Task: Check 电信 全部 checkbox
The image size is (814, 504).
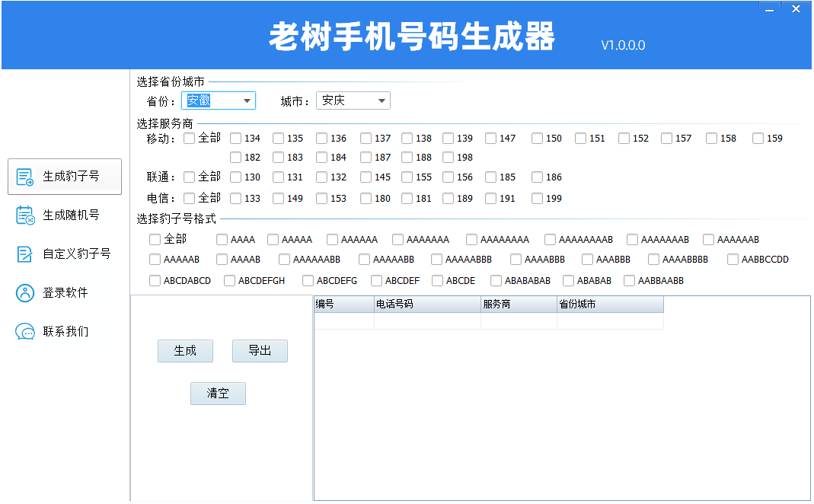Action: click(x=190, y=199)
